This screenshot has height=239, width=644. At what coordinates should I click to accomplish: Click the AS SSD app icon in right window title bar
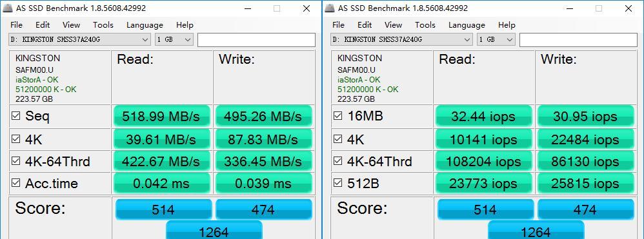coord(330,8)
